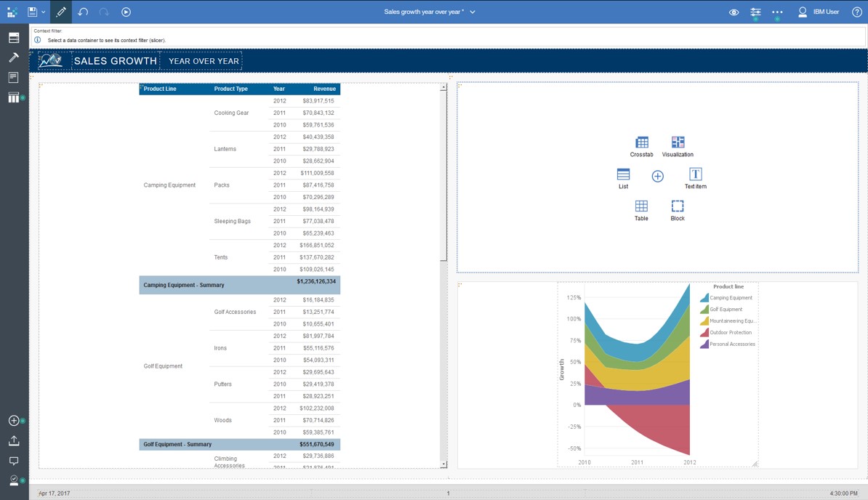Expand the Save options dropdown arrow
The width and height of the screenshot is (868, 500).
tap(43, 12)
